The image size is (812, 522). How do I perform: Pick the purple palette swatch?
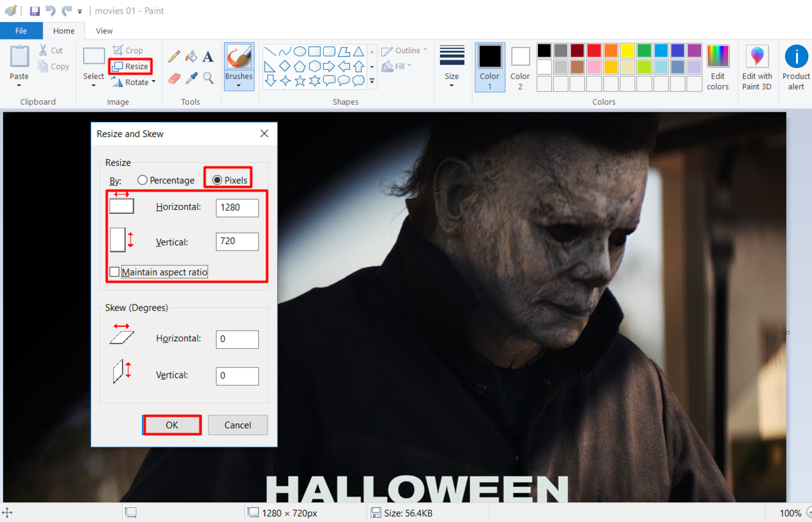pyautogui.click(x=694, y=50)
